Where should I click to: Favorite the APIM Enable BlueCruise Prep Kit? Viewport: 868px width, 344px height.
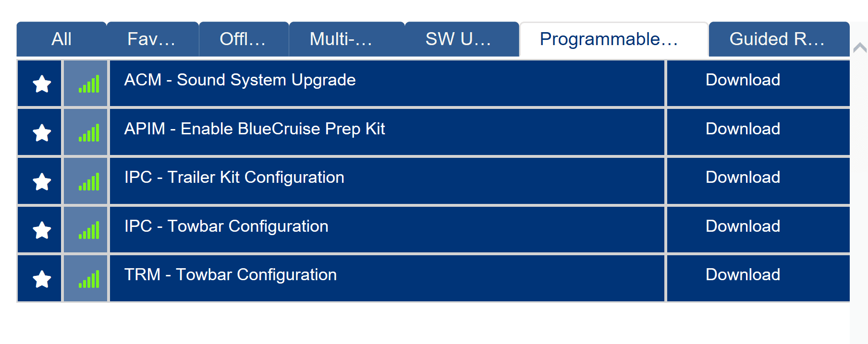point(42,133)
